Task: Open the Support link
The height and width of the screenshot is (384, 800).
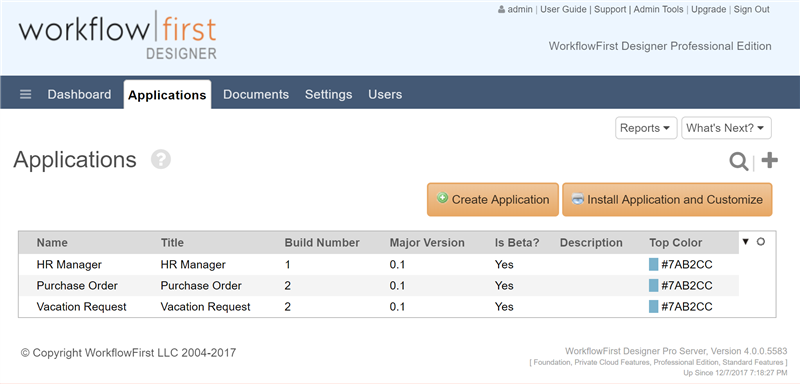Action: tap(610, 10)
